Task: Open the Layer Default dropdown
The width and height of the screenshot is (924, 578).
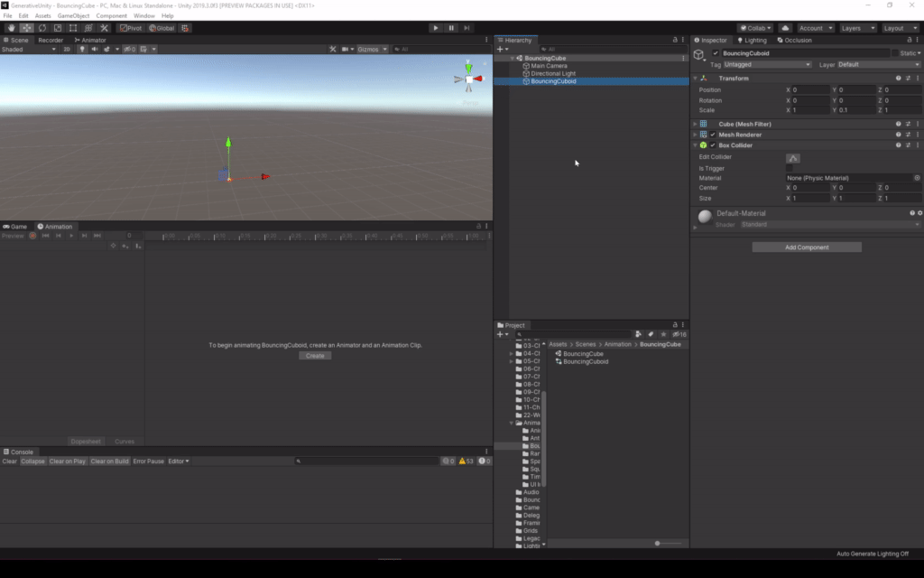Action: (x=879, y=64)
